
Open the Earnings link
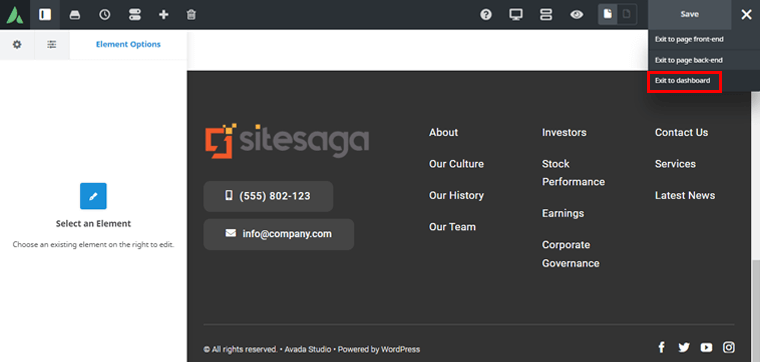tap(563, 213)
